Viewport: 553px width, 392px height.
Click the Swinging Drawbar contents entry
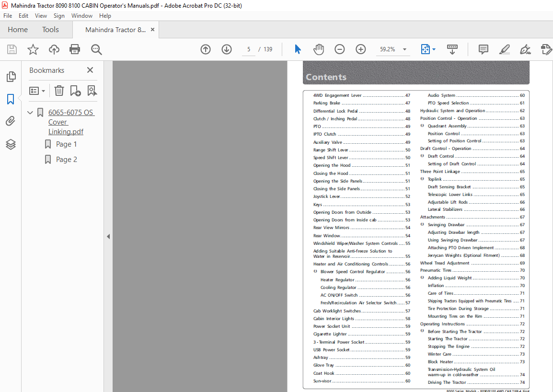(x=476, y=225)
